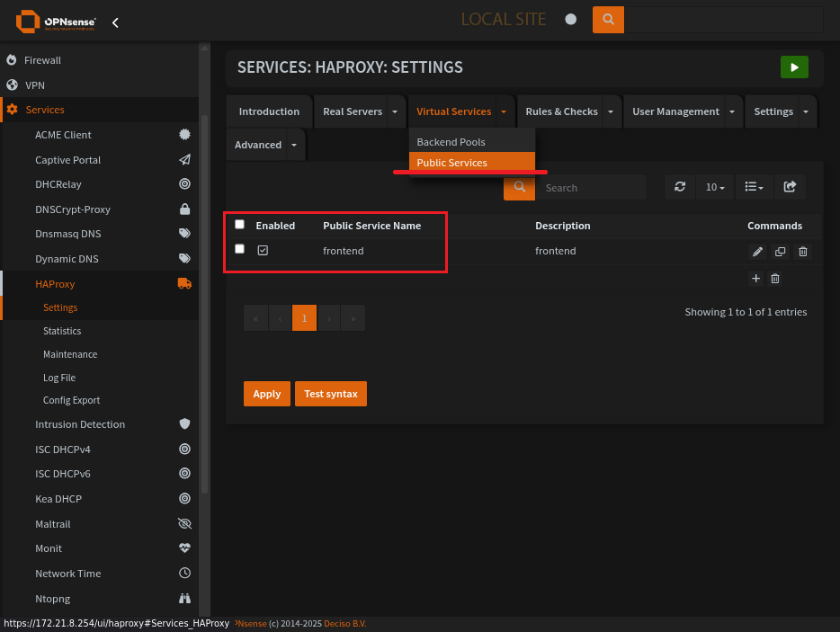
Task: Click the DHCRelay target icon
Action: [x=185, y=183]
